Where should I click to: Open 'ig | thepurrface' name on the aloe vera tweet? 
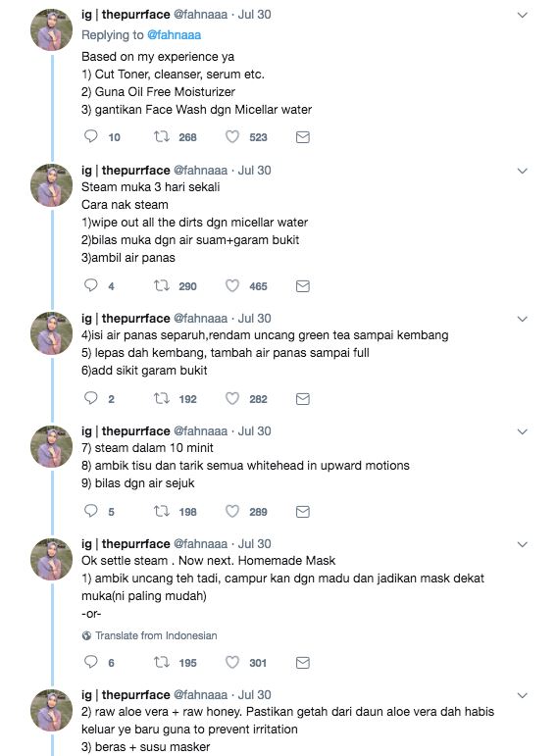[x=126, y=695]
